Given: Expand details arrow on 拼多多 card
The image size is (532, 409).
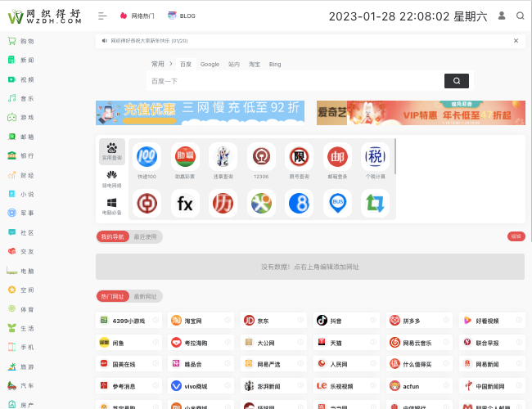Looking at the screenshot, I should [x=446, y=320].
